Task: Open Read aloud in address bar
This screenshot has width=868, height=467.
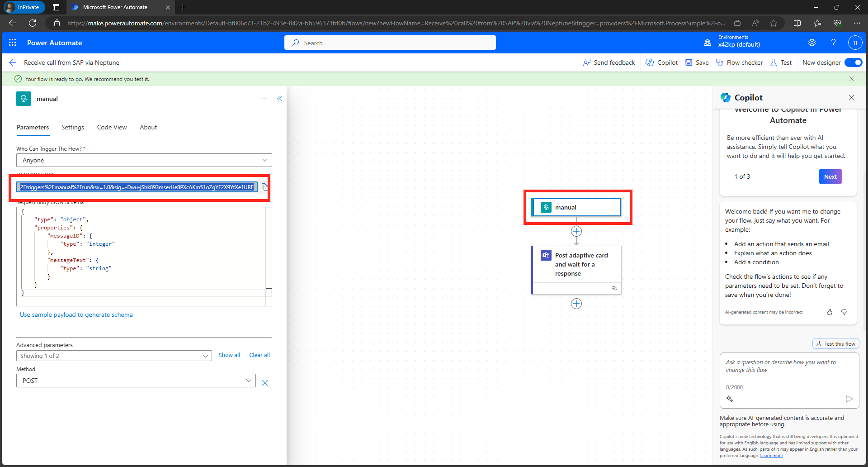Action: pyautogui.click(x=755, y=23)
